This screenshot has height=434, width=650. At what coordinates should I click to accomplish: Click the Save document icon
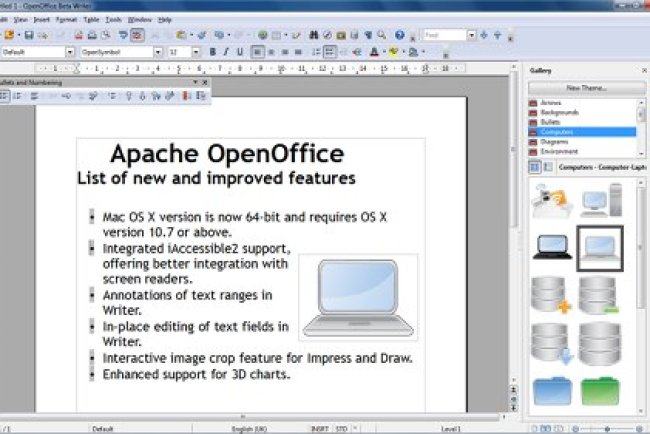tap(29, 35)
